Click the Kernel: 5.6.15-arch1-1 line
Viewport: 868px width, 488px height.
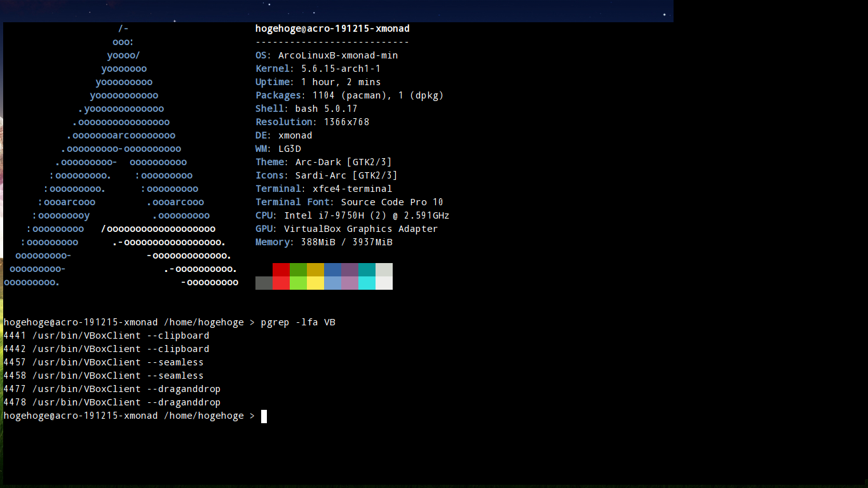(318, 69)
